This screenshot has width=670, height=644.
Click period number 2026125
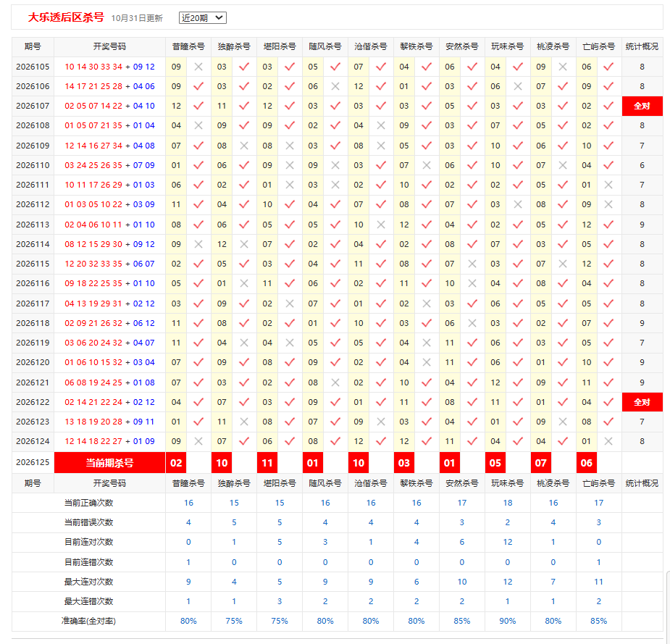(33, 462)
